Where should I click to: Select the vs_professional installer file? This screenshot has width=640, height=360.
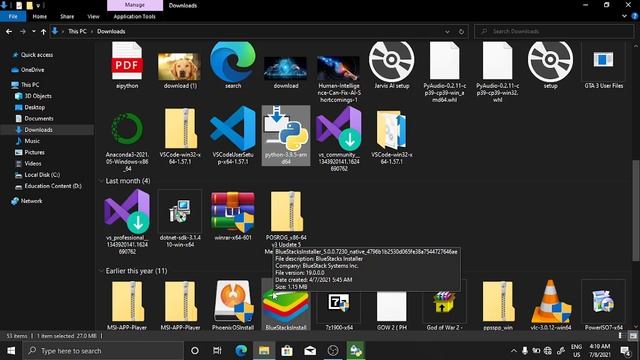click(x=127, y=223)
